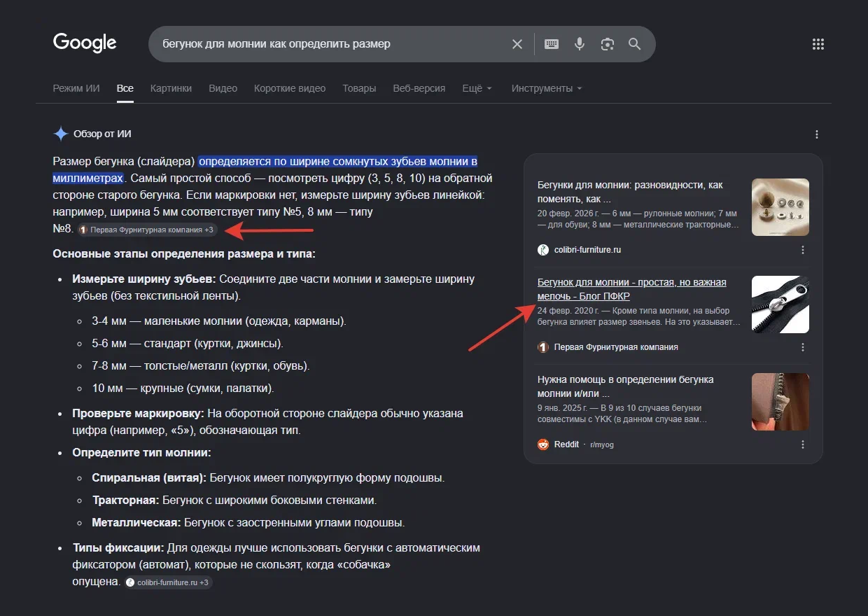Open three-dot menu for Reddit source
Viewport: 868px width, 616px height.
[x=803, y=444]
